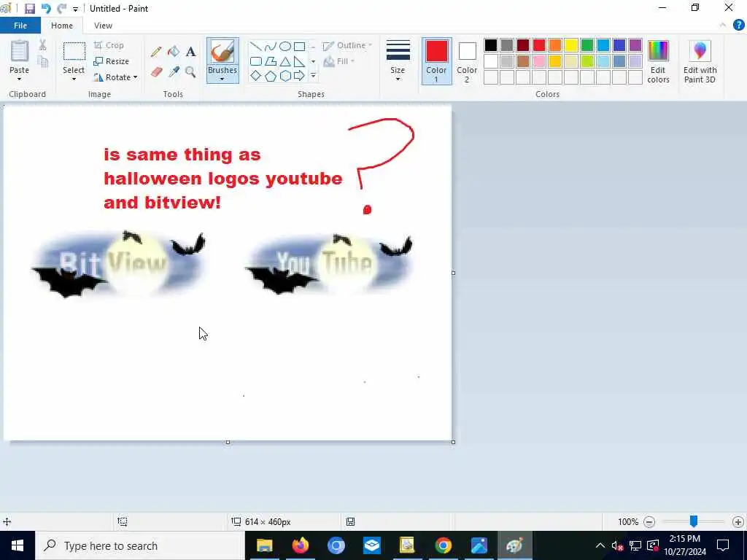Choose the Pentagon shape
This screenshot has height=560, width=747.
[270, 76]
